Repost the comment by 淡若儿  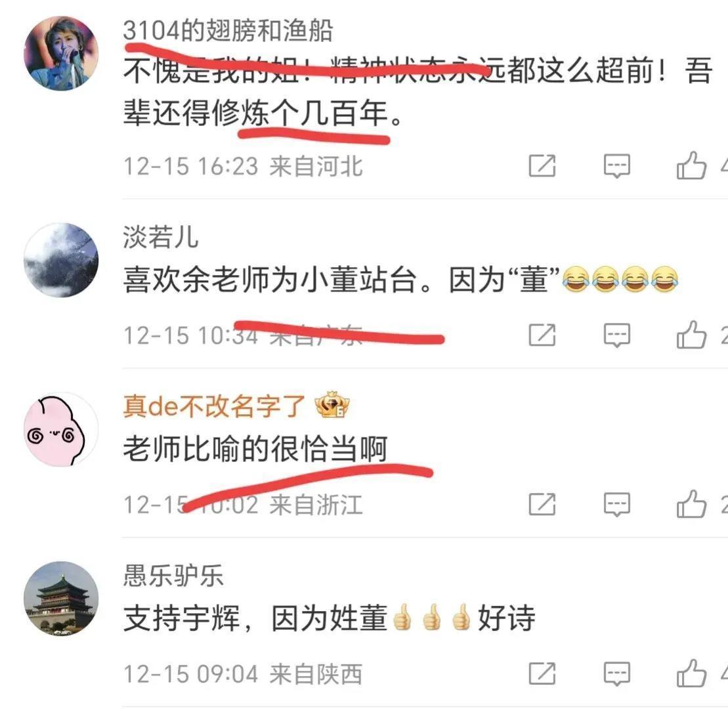542,335
